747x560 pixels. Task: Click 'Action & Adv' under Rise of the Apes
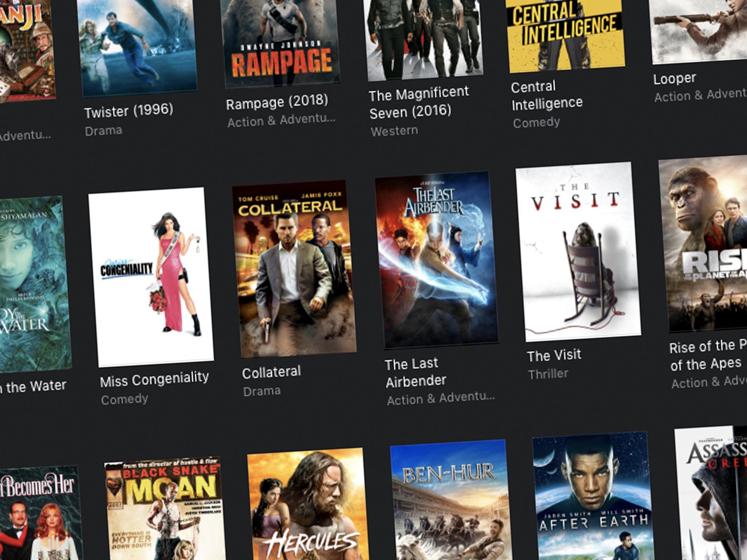click(x=709, y=382)
